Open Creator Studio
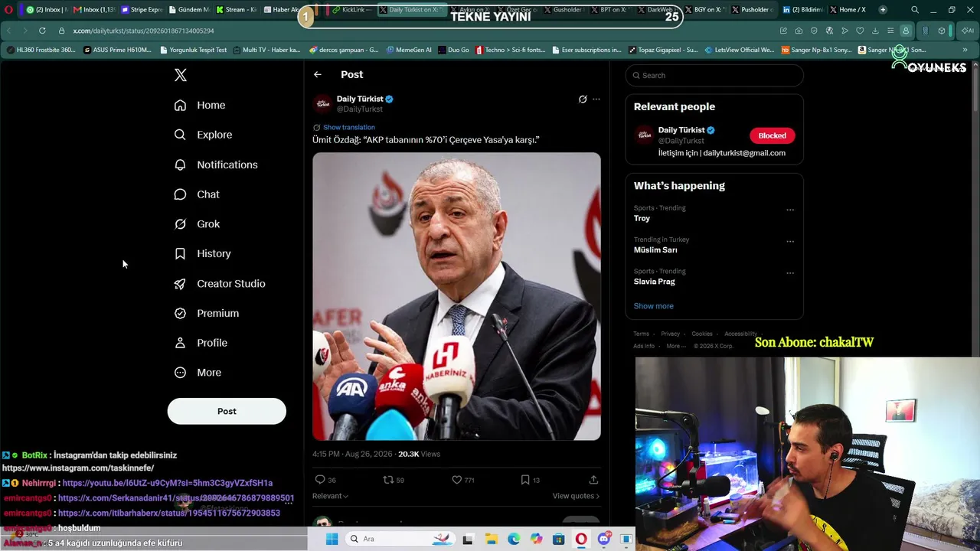 [x=220, y=283]
